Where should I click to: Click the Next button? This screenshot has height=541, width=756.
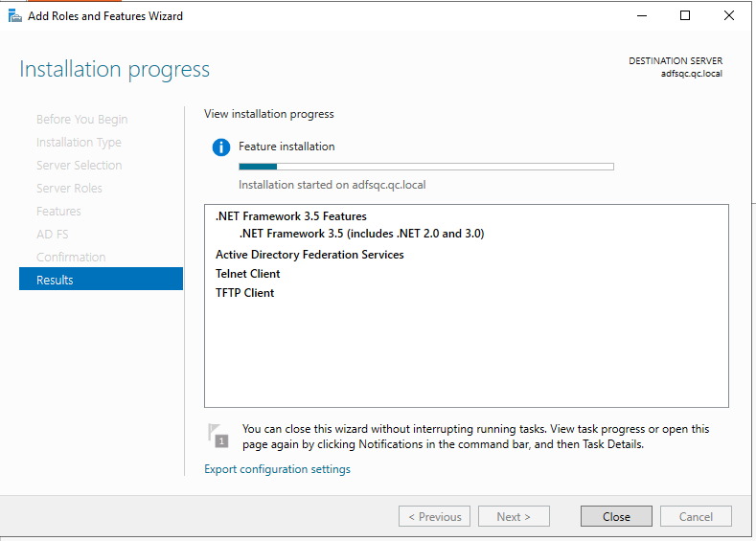point(514,517)
